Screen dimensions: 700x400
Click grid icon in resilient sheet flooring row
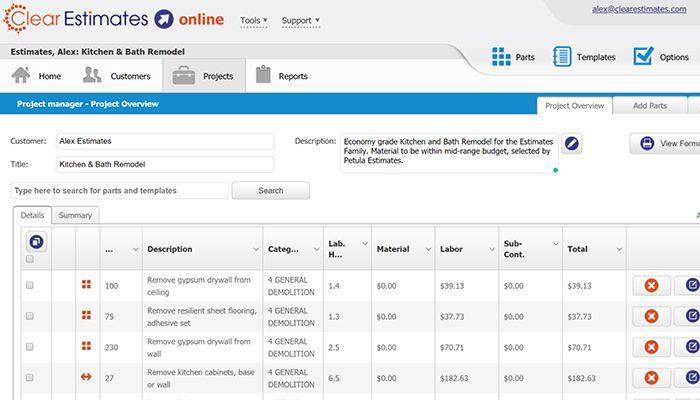pyautogui.click(x=86, y=315)
